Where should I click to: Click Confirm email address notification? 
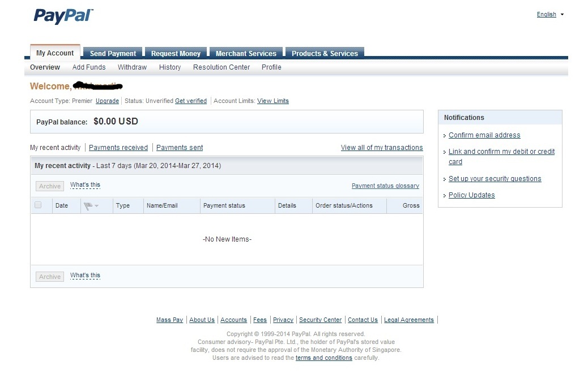click(x=484, y=135)
